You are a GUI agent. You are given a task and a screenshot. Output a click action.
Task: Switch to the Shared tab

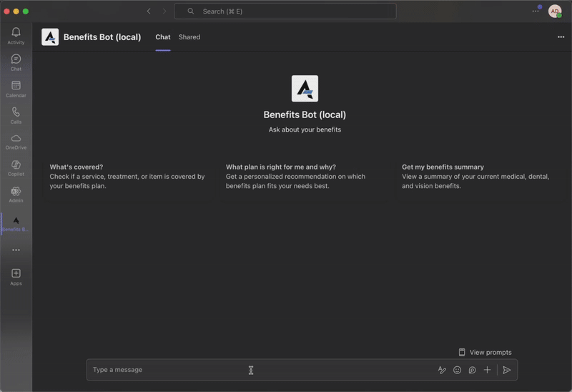[189, 37]
